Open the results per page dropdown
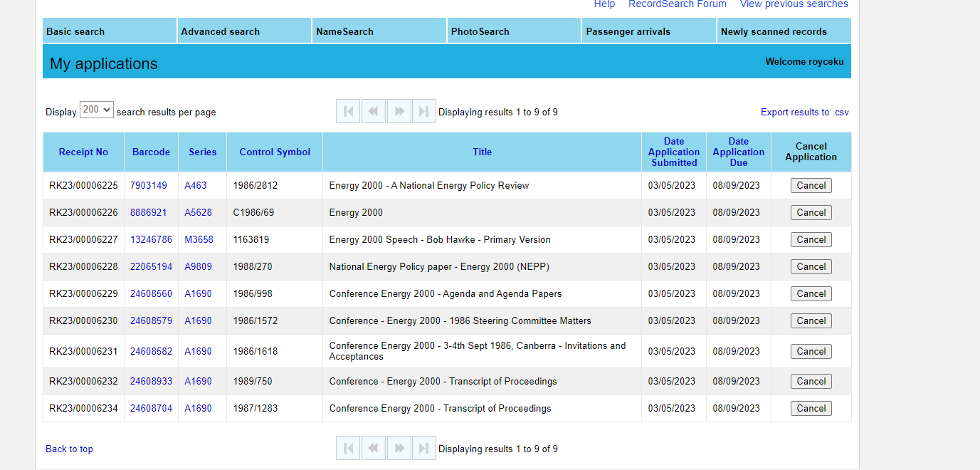980x470 pixels. pyautogui.click(x=97, y=110)
